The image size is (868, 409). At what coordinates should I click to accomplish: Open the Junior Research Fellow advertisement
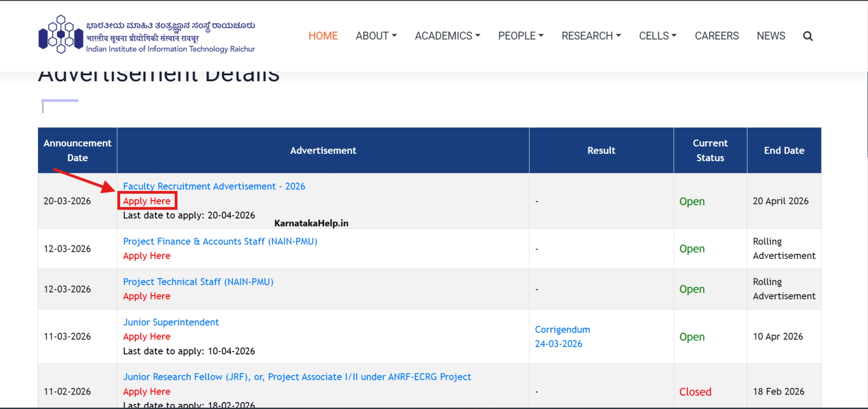[x=297, y=377]
